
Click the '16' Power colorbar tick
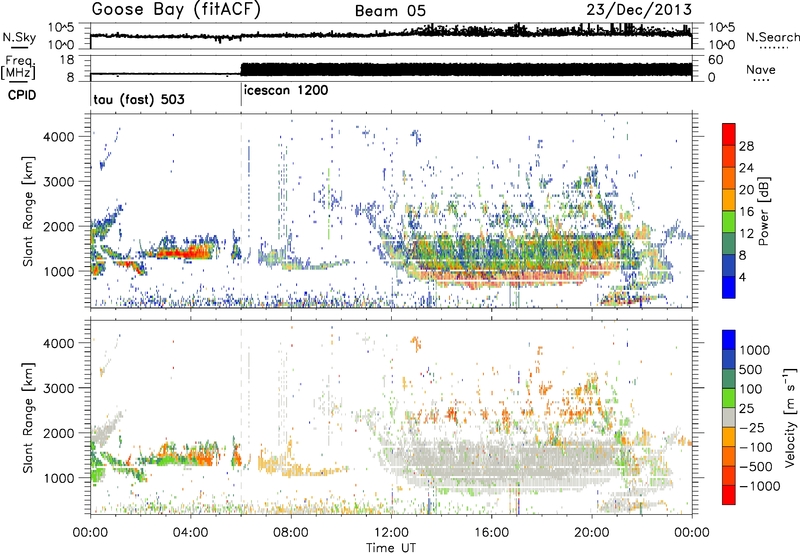pos(746,212)
